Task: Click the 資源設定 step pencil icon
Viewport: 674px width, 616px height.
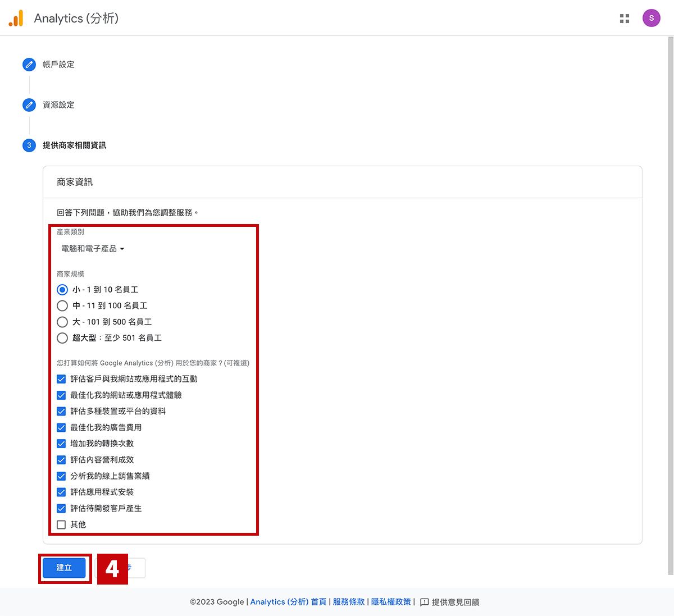Action: tap(29, 105)
